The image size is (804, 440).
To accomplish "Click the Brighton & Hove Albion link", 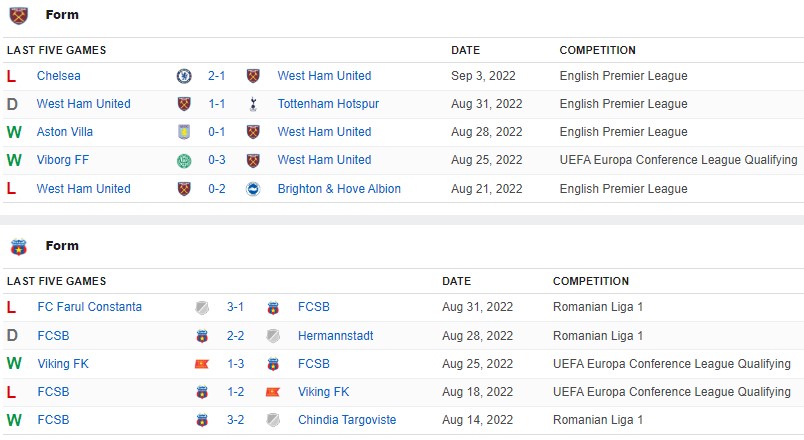I will [339, 189].
